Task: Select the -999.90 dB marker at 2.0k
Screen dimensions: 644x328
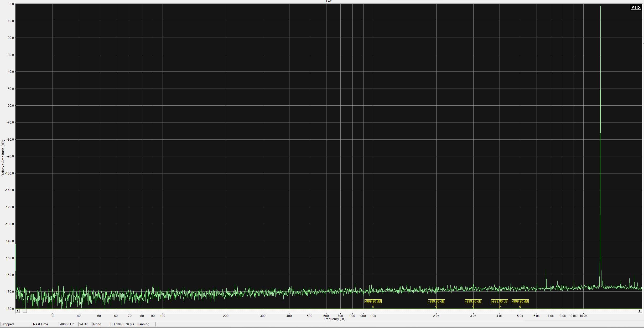Action: tap(436, 301)
